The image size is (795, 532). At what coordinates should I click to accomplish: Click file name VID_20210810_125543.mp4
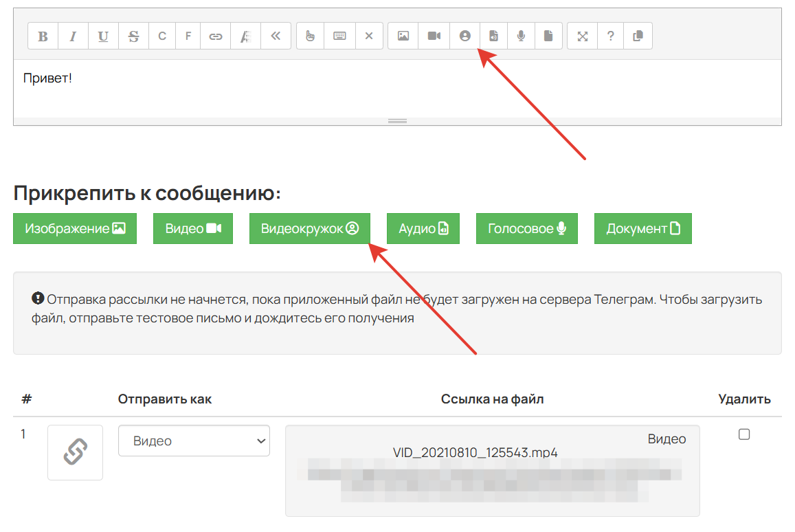click(x=475, y=452)
